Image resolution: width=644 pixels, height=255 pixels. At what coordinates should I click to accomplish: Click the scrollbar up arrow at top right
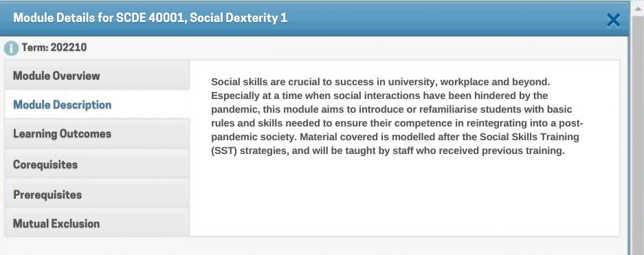click(x=637, y=8)
